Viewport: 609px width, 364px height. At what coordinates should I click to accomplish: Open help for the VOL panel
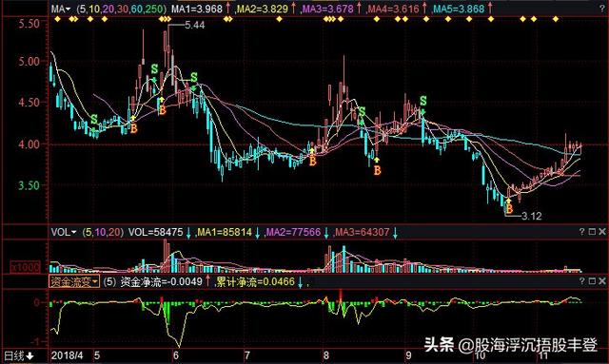click(581, 232)
